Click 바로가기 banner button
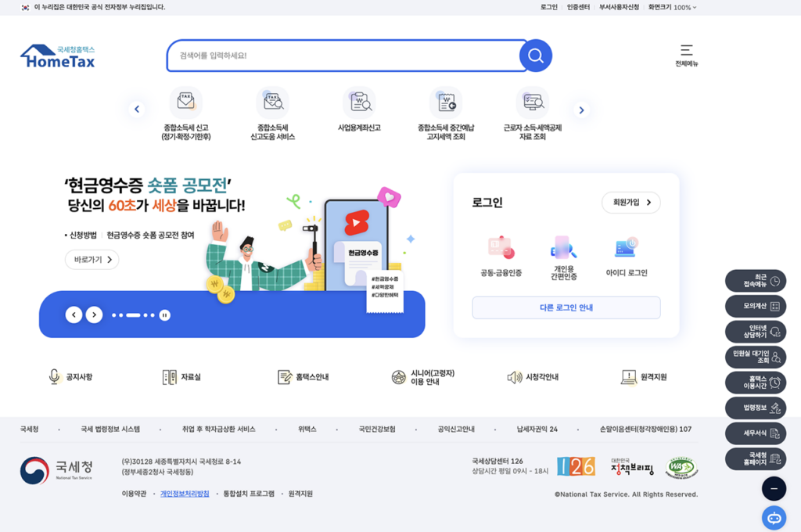The width and height of the screenshot is (801, 532). click(x=92, y=260)
